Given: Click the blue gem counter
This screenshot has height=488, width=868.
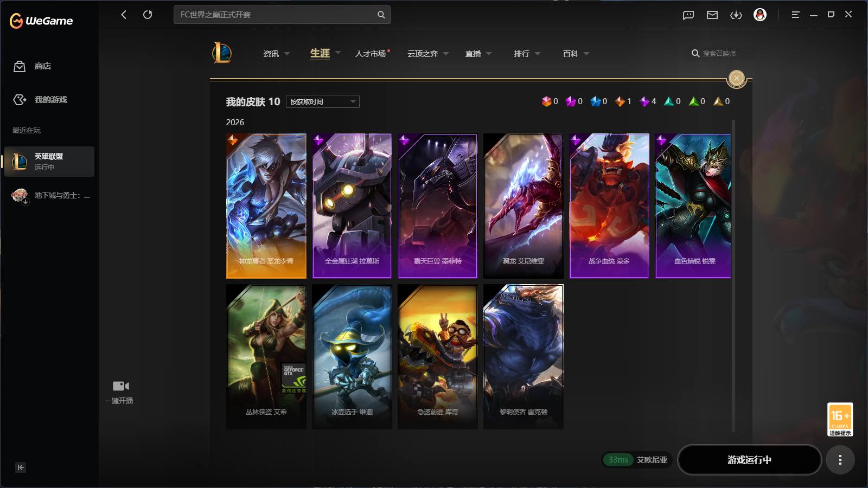Looking at the screenshot, I should [x=599, y=101].
